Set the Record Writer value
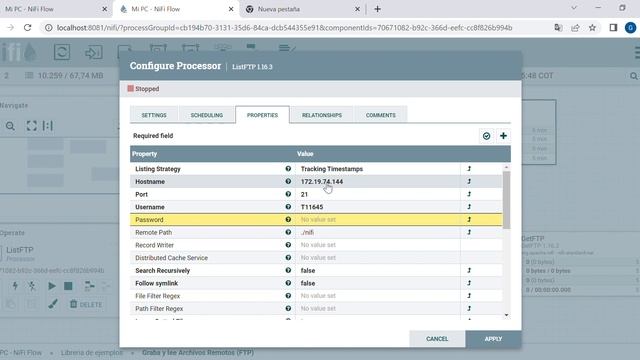The image size is (640, 360). [378, 244]
